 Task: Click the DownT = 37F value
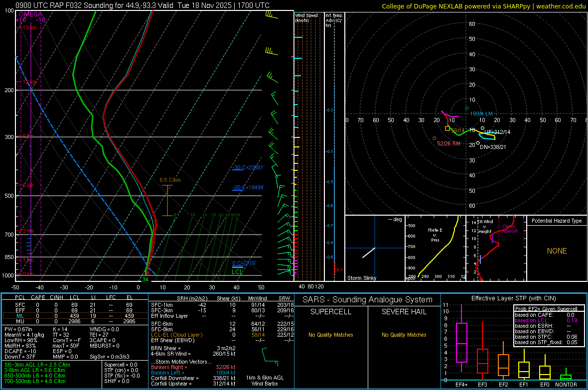[x=19, y=357]
